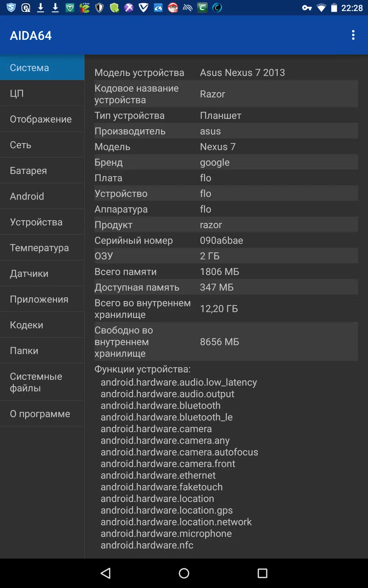Image resolution: width=368 pixels, height=588 pixels.
Task: Open the О программе page
Action: tap(42, 414)
